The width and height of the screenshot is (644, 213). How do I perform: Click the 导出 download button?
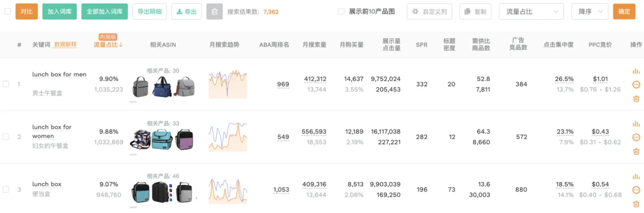tap(186, 11)
